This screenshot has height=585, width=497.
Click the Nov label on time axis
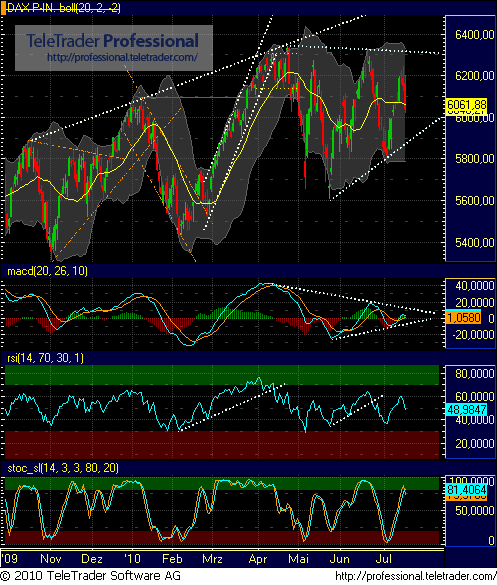[51, 559]
